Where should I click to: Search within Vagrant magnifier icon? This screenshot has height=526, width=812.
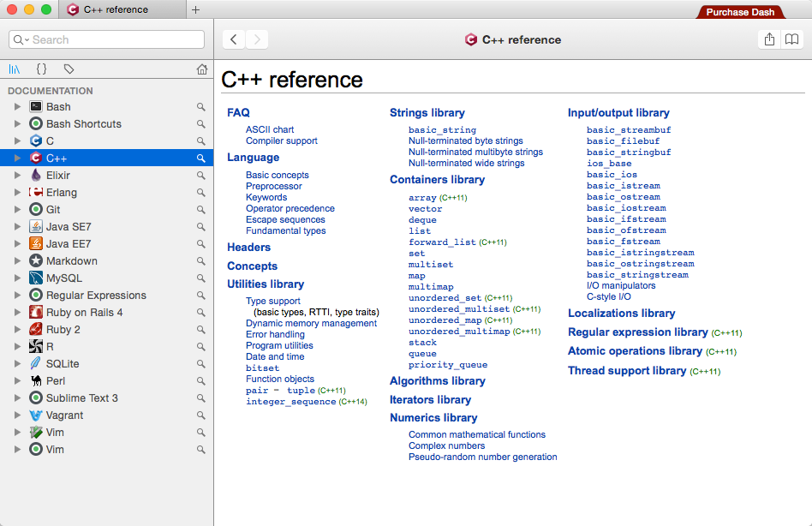[x=201, y=415]
